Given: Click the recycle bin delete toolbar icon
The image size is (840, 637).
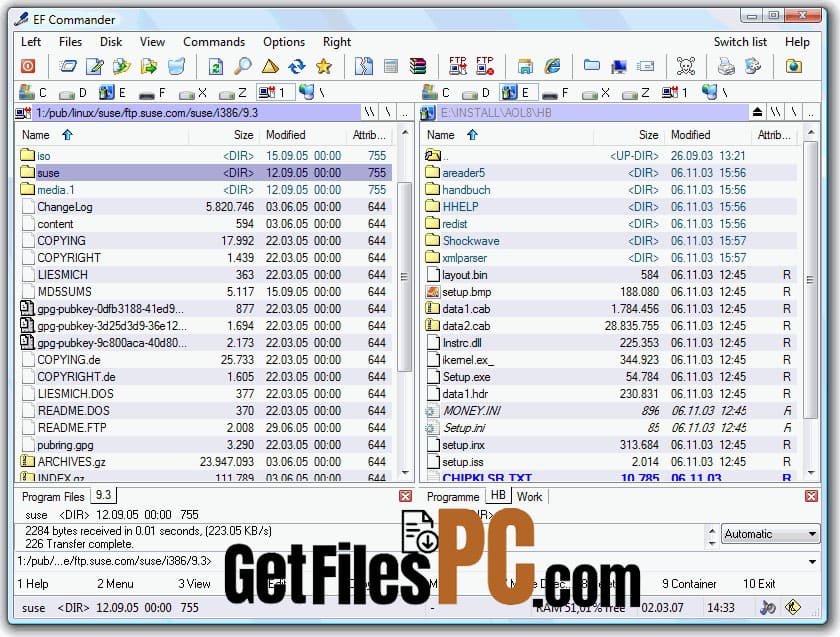Looking at the screenshot, I should (176, 66).
